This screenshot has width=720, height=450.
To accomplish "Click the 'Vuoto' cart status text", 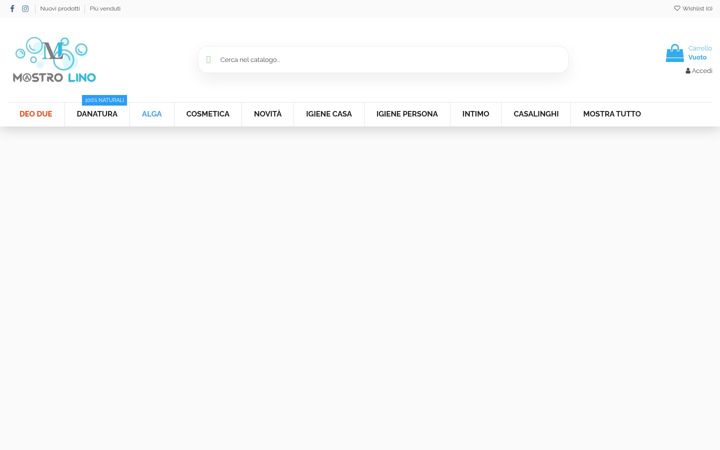I will click(x=697, y=57).
